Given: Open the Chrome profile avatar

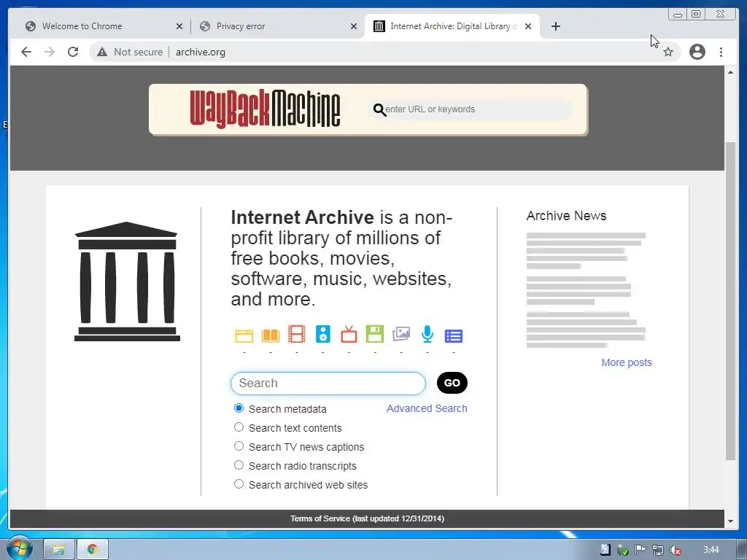Looking at the screenshot, I should click(697, 52).
